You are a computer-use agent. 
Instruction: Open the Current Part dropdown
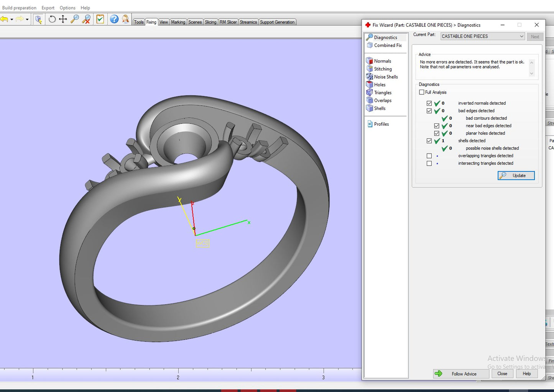coord(482,36)
